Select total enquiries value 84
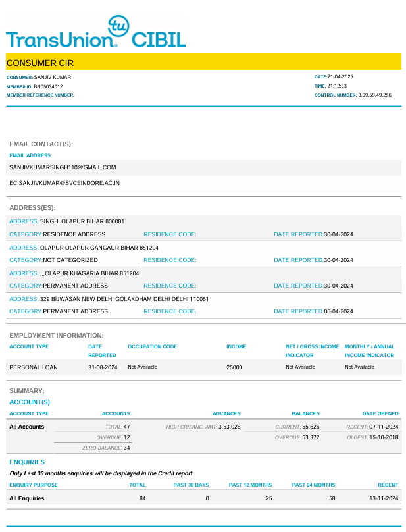406x532 pixels. 142,498
